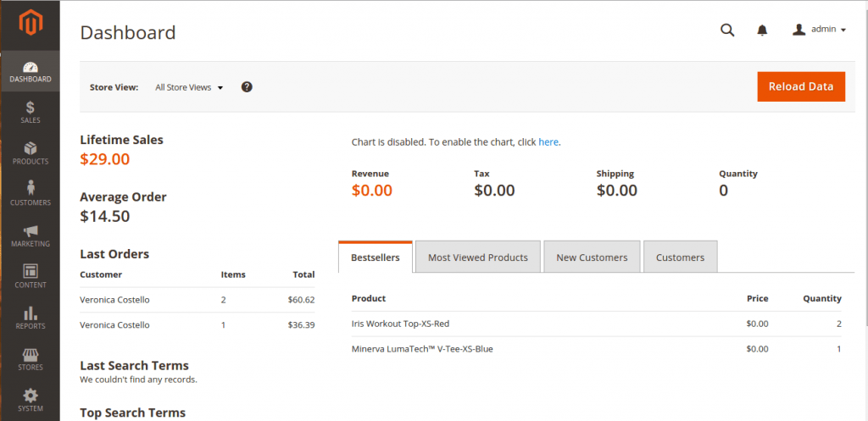Open the Reports bar chart icon
Image resolution: width=868 pixels, height=421 pixels.
click(x=31, y=313)
